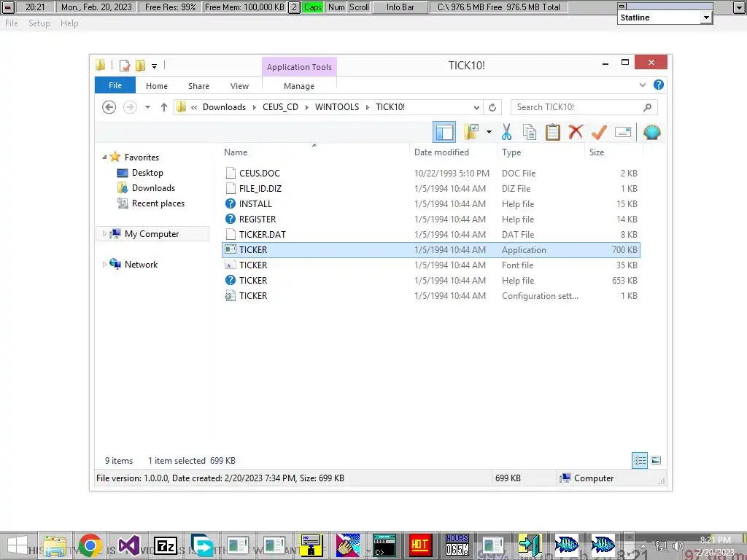
Task: Click the red X Delete icon
Action: [x=576, y=132]
